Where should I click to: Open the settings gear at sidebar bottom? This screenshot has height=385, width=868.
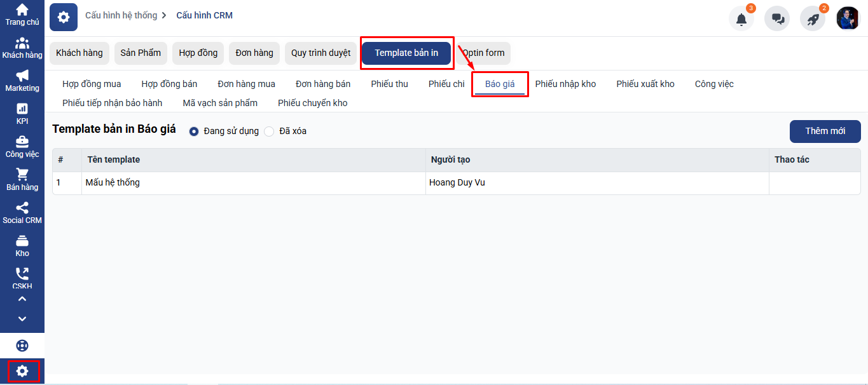[22, 371]
